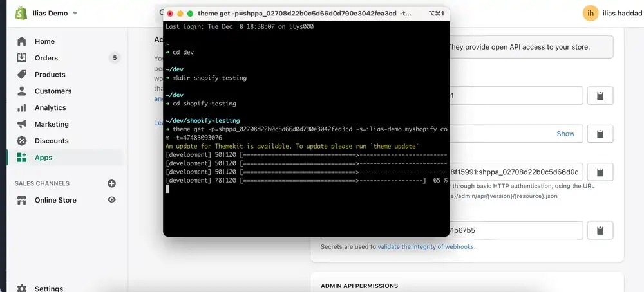Click the Analytics bar chart icon

[x=22, y=108]
